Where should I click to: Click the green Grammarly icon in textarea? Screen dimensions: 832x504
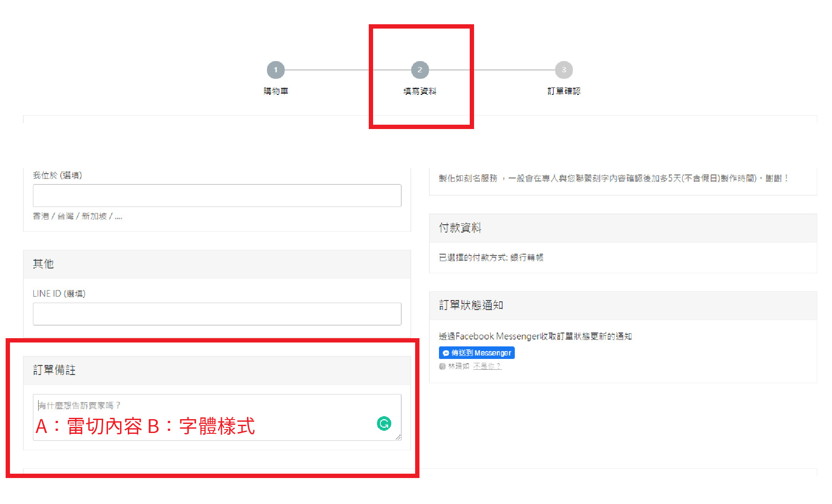click(384, 423)
